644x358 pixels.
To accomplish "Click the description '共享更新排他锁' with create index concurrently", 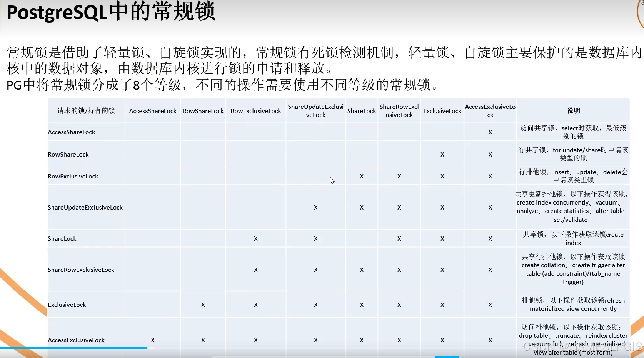I will tap(573, 207).
